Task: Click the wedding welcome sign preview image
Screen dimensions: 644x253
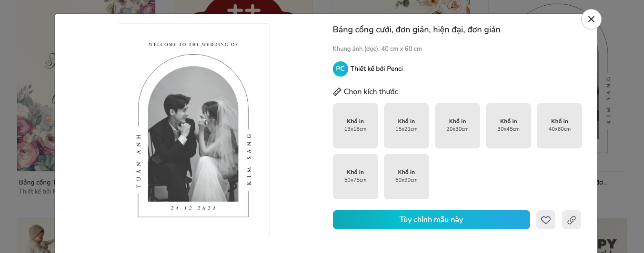Action: 193,130
